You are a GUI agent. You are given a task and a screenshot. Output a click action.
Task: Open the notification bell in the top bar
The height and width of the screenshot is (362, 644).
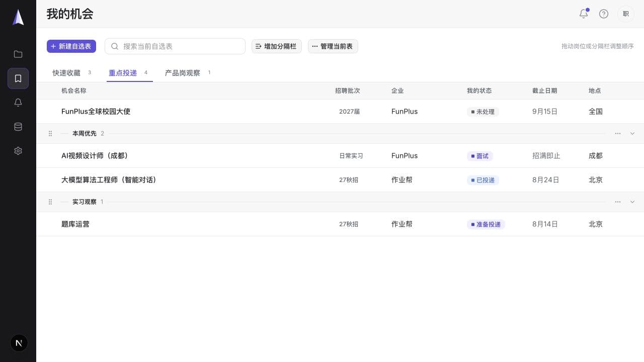click(x=584, y=14)
